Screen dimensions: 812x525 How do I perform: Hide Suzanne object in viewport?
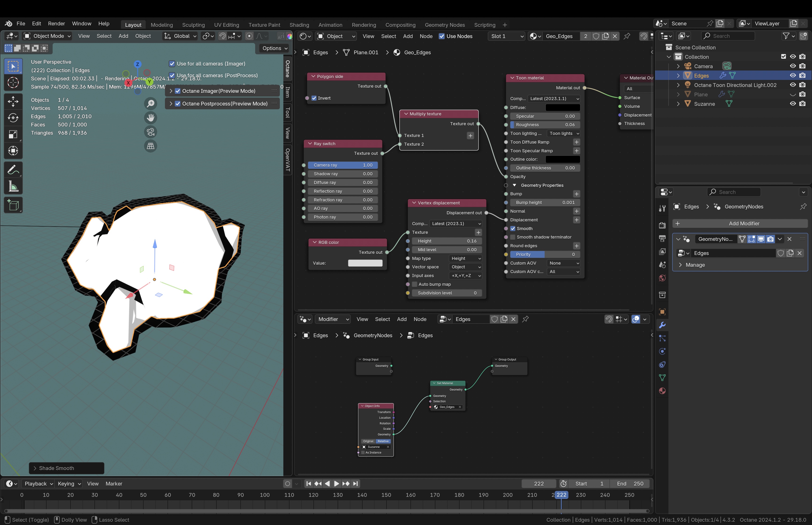[792, 104]
